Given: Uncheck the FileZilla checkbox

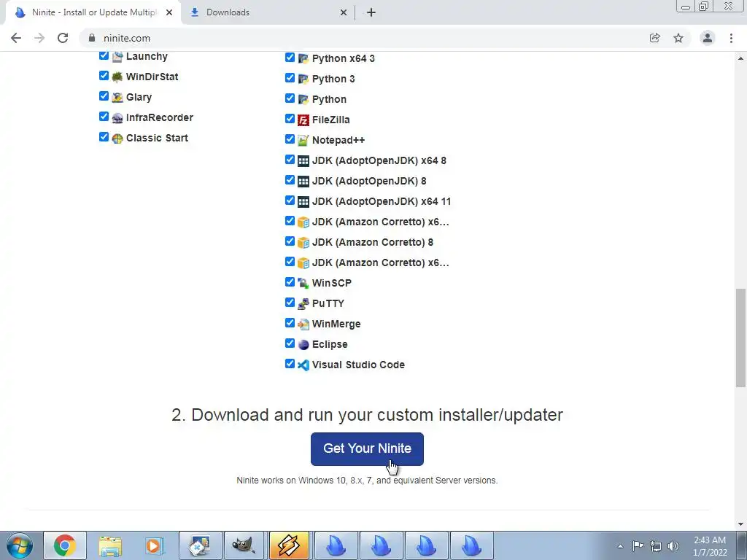Looking at the screenshot, I should 290,119.
